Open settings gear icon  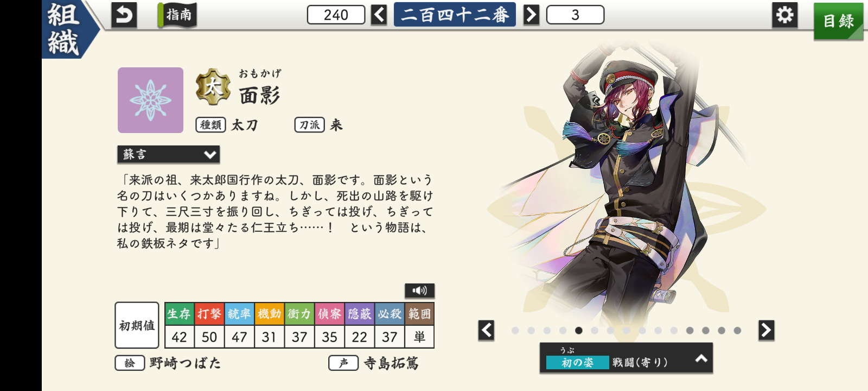pyautogui.click(x=784, y=15)
